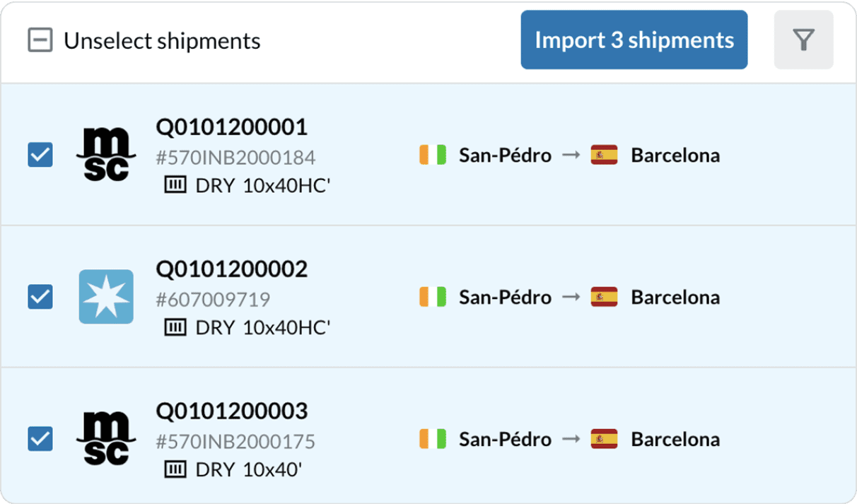Click the filter funnel icon
857x504 pixels.
[803, 40]
